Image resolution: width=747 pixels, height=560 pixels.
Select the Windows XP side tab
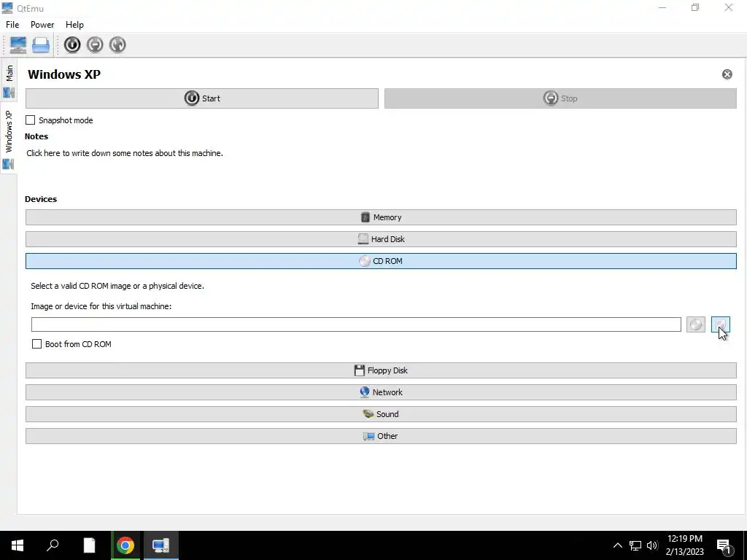tap(9, 138)
